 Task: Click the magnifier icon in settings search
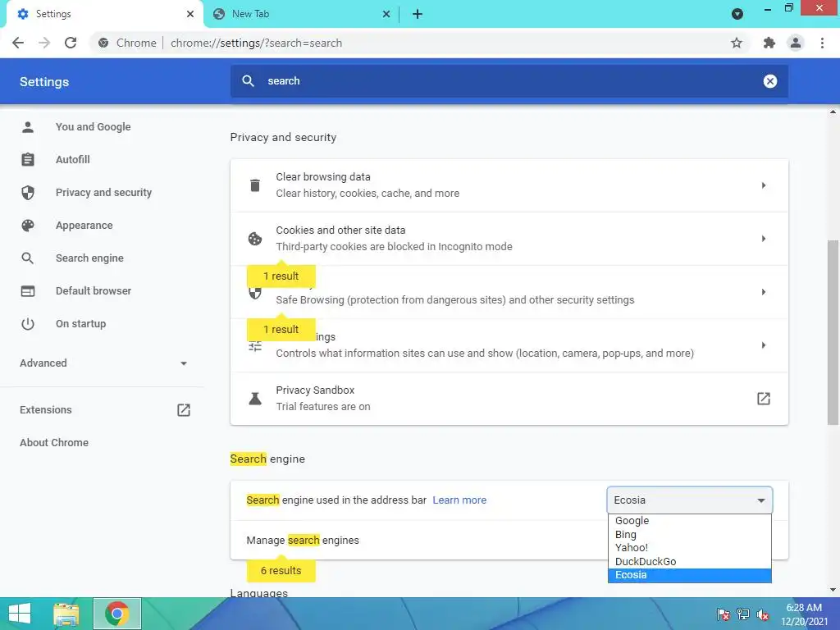tap(248, 81)
